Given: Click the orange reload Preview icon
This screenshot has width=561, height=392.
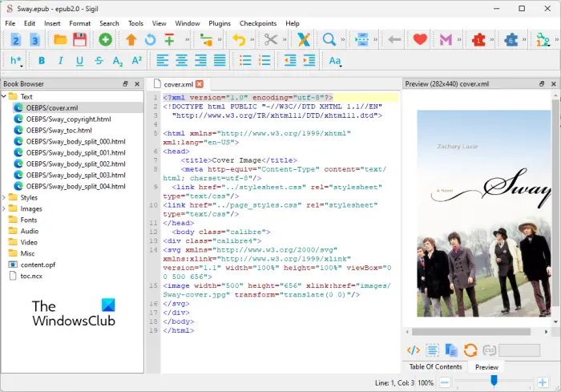Looking at the screenshot, I should pyautogui.click(x=470, y=350).
